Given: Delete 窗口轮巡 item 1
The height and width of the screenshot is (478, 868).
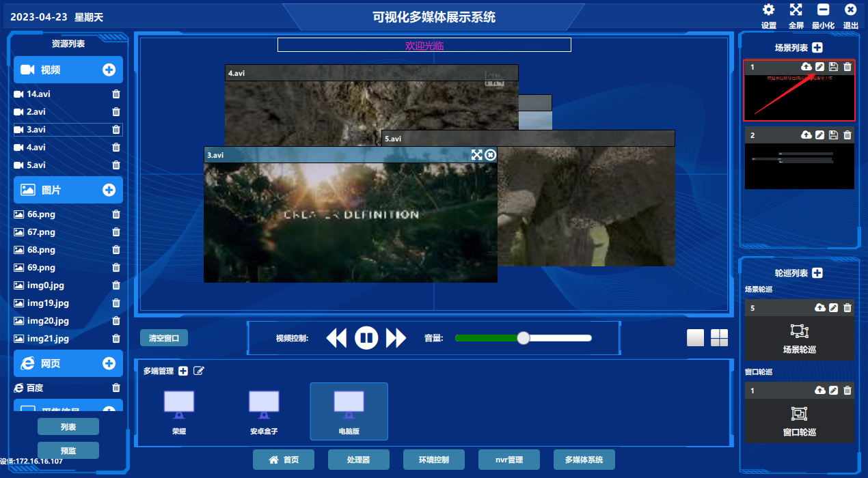Looking at the screenshot, I should click(x=847, y=391).
